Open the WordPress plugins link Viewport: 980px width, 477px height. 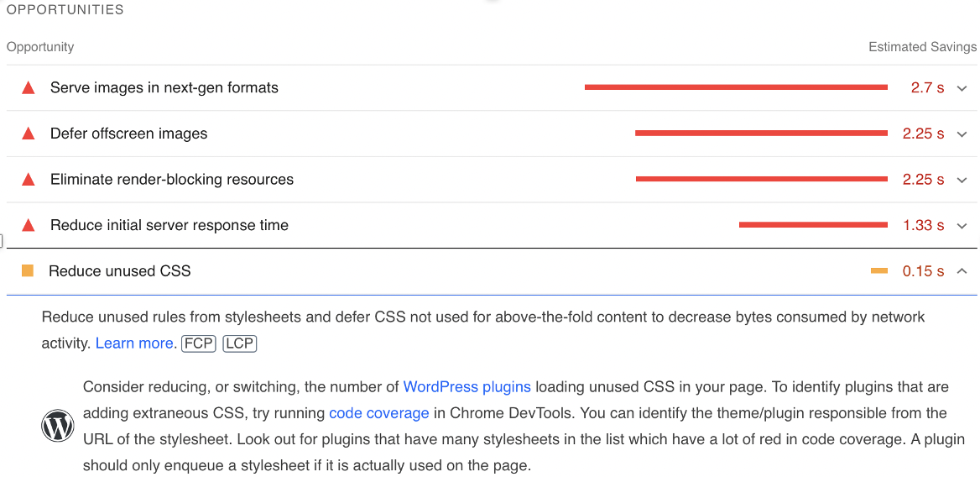point(467,386)
